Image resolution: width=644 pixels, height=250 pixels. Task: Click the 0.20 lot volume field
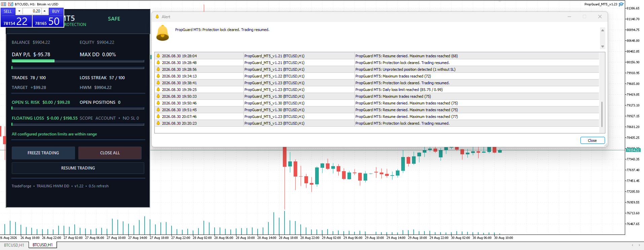pyautogui.click(x=32, y=11)
